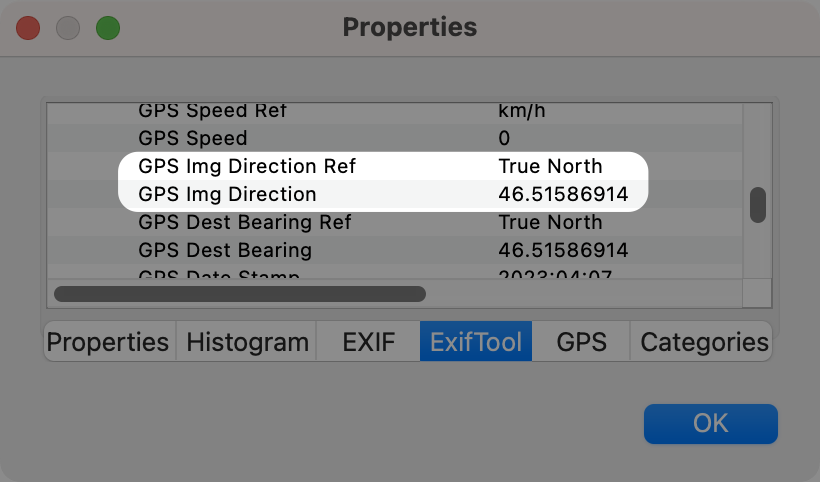Select the GPS Img Direction Ref row
This screenshot has width=820, height=482.
tap(247, 166)
